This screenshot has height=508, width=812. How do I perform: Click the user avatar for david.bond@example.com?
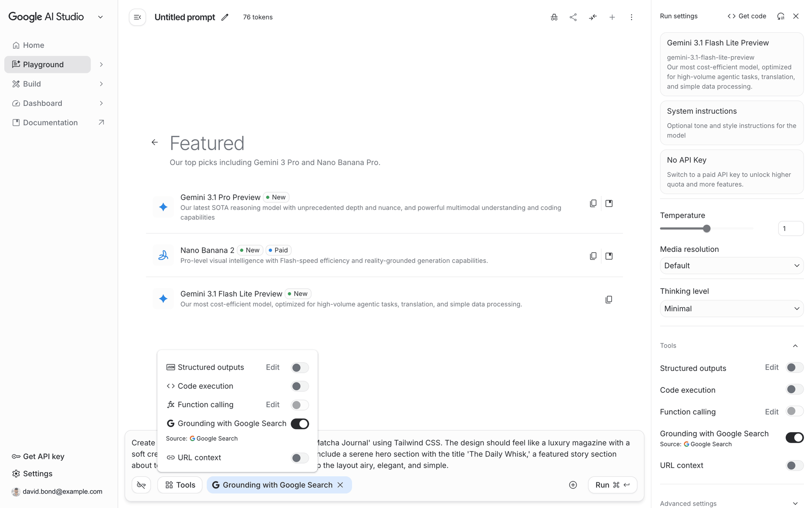click(x=16, y=491)
